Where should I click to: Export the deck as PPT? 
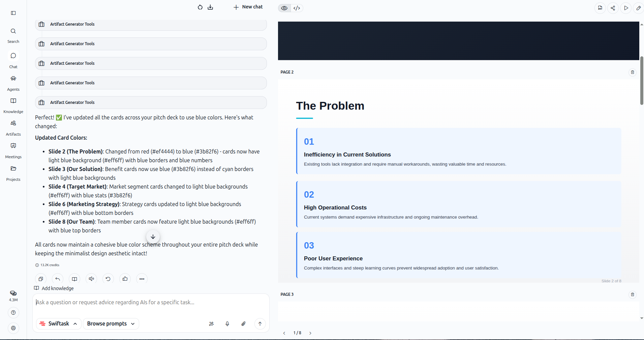600,8
